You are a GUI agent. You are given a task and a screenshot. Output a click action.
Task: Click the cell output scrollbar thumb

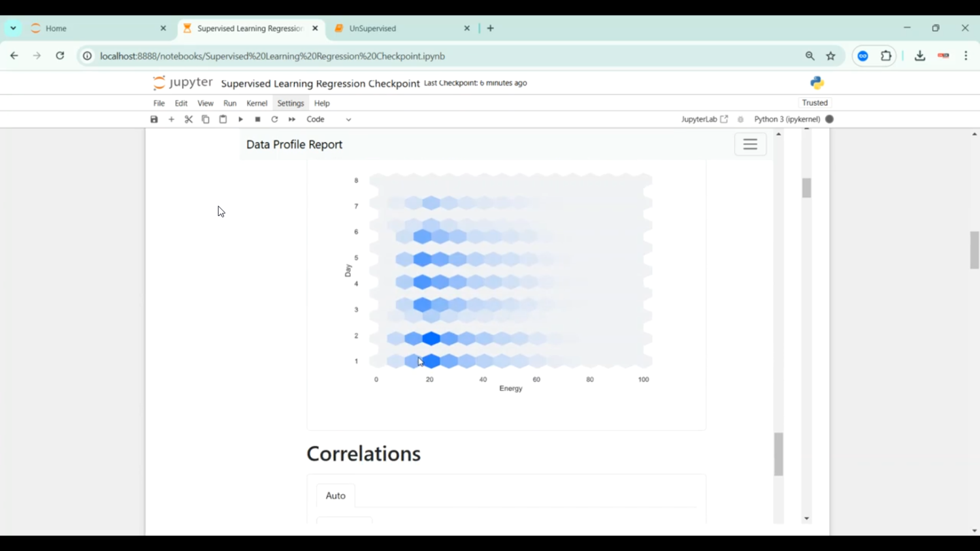(807, 188)
